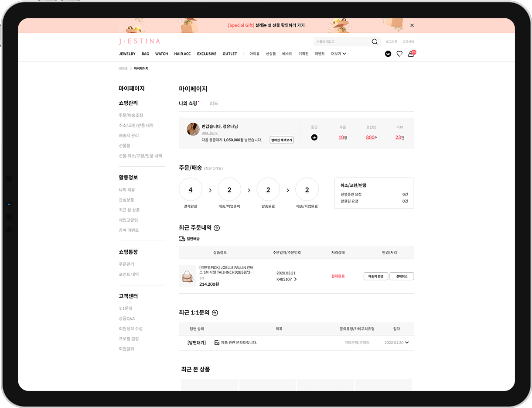The height and width of the screenshot is (408, 532).
Task: Click the user profile avatar
Action: click(193, 129)
